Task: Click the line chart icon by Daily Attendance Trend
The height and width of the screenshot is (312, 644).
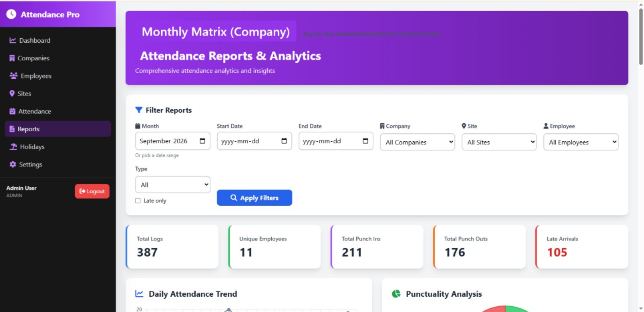Action: tap(139, 293)
